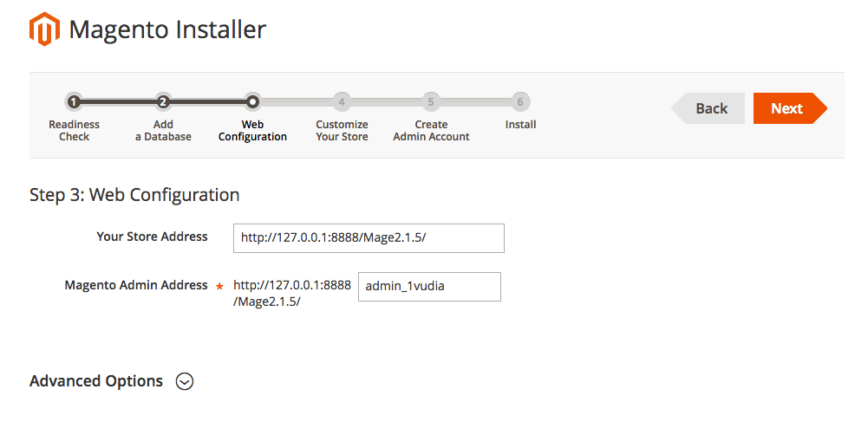Screen dimensions: 868x441
Task: Select the Customize Your Store step label
Action: point(343,131)
